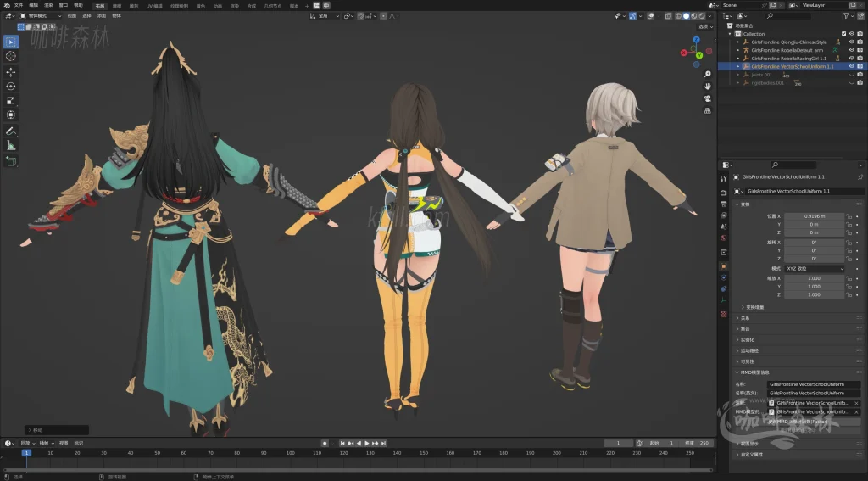Expand GirlsFrontline Qiongjiu-ChineseStyle tree row

point(738,42)
